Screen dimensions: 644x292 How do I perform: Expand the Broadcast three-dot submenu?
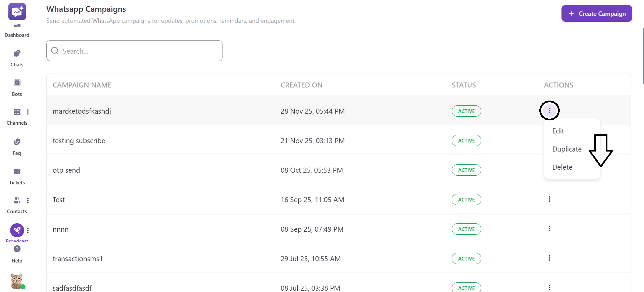(28, 230)
